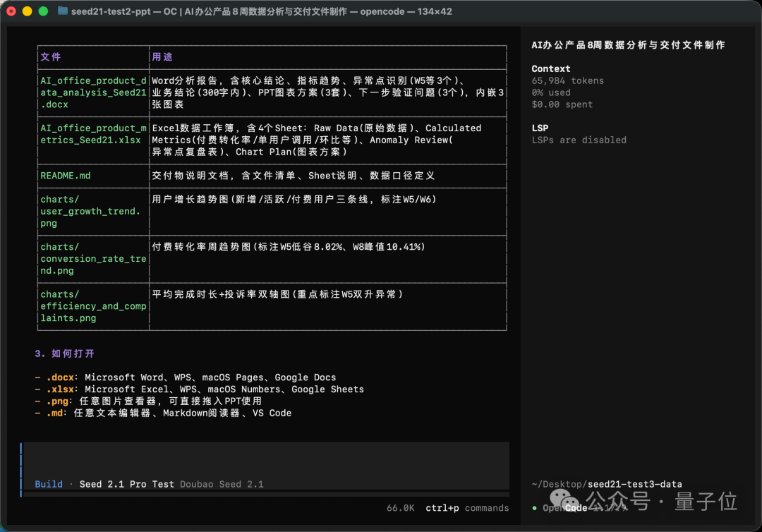Image resolution: width=762 pixels, height=532 pixels.
Task: Click the .png list item line
Action: 148,401
